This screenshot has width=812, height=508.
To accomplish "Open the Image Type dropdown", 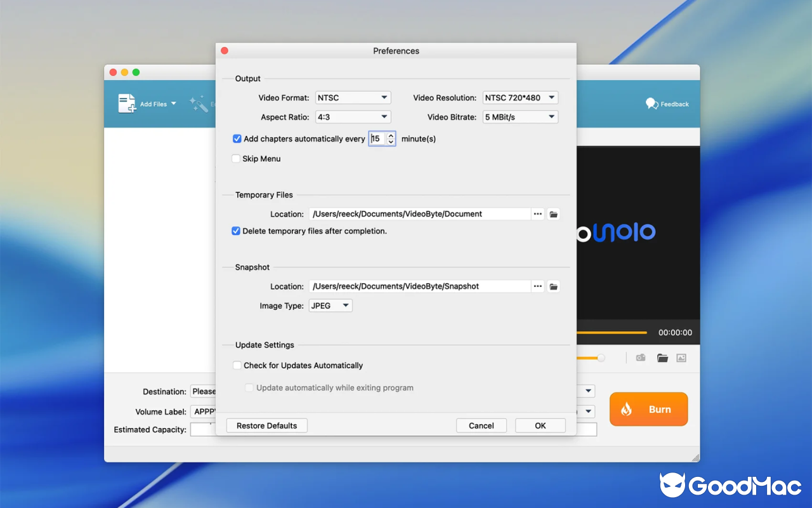I will [330, 305].
